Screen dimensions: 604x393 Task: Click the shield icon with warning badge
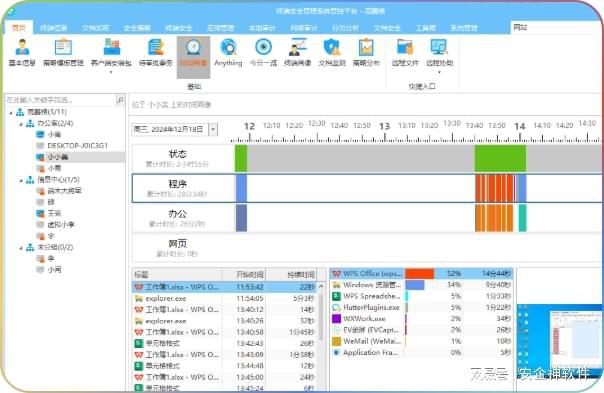point(332,47)
